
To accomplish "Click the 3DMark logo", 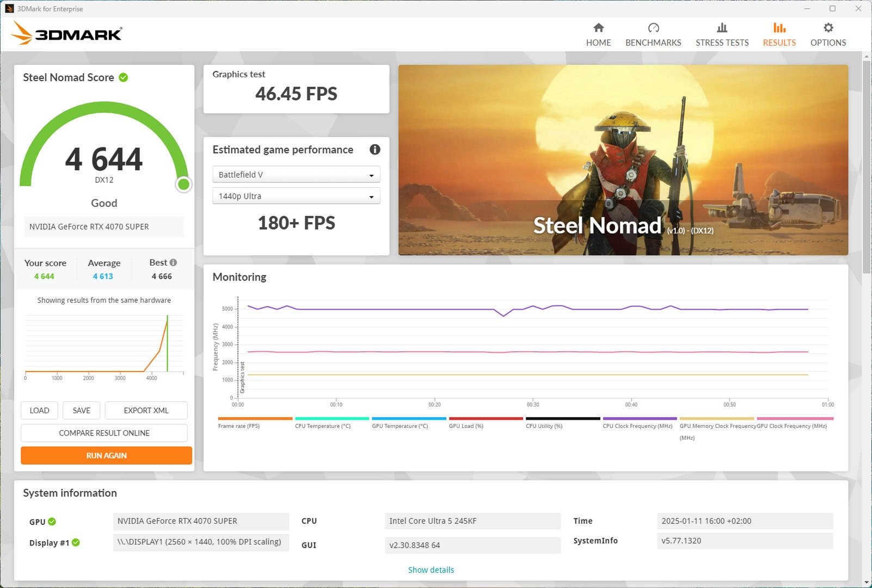I will click(x=66, y=33).
